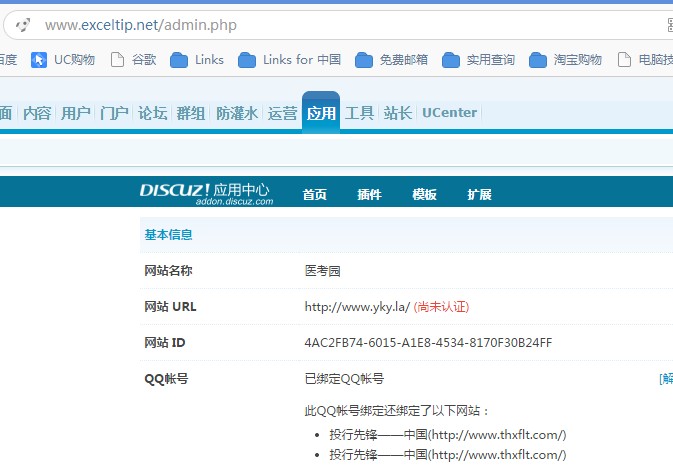Switch to the 防灌水 admin tab
This screenshot has height=473, width=673.
(x=237, y=113)
